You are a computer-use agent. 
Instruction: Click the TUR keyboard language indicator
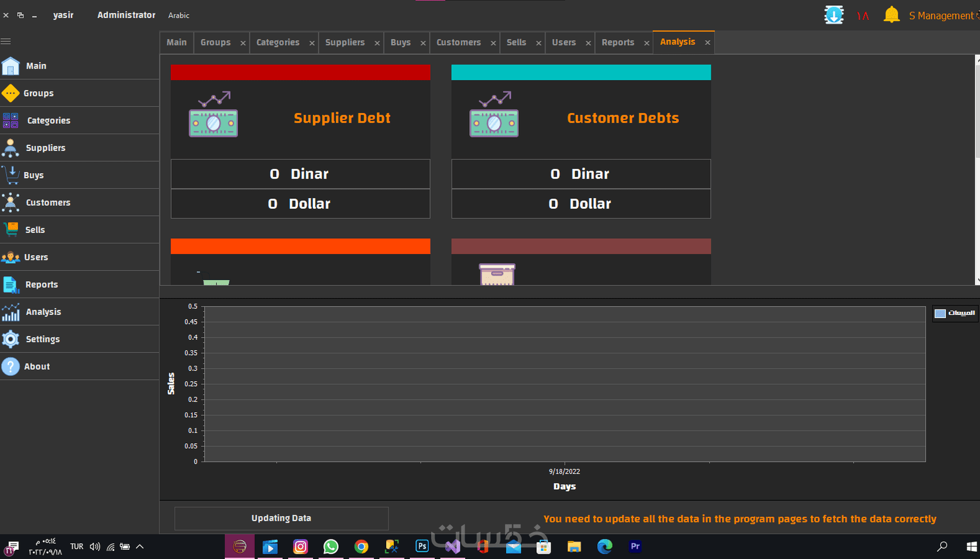click(77, 546)
